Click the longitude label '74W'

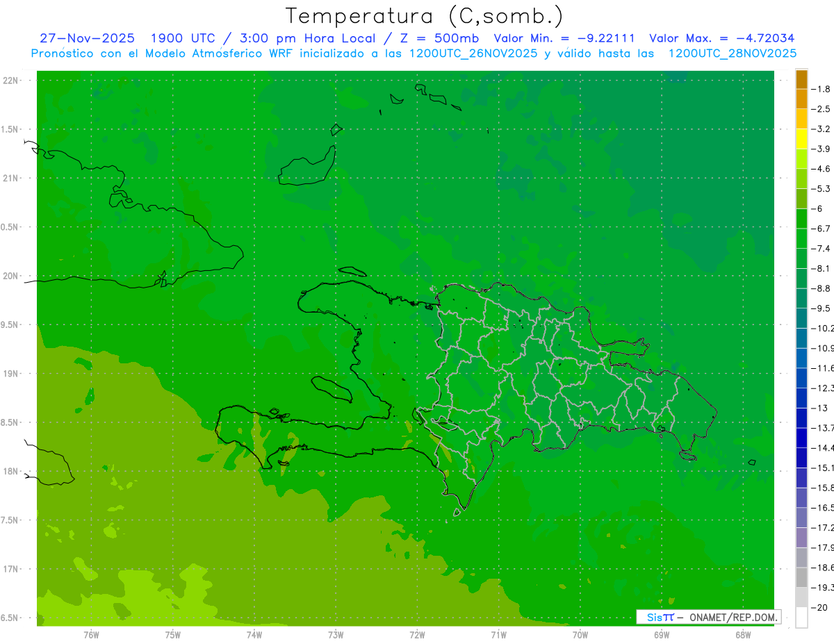(254, 634)
